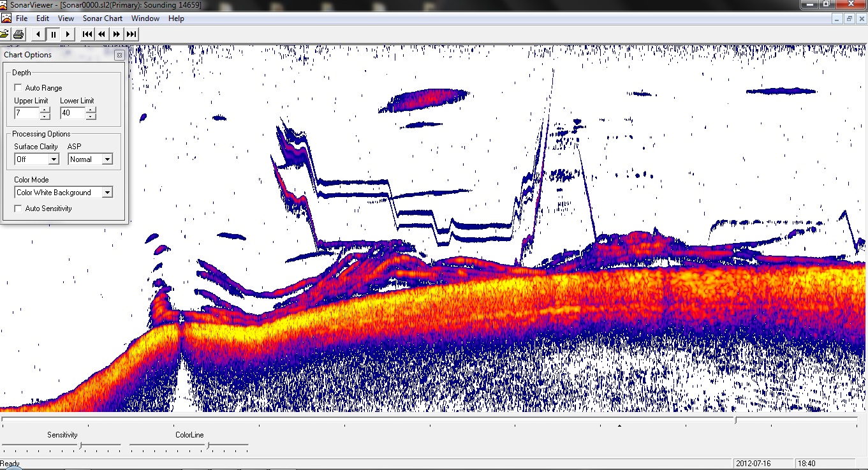Click the Print icon in toolbar
The width and height of the screenshot is (868, 470).
point(18,34)
